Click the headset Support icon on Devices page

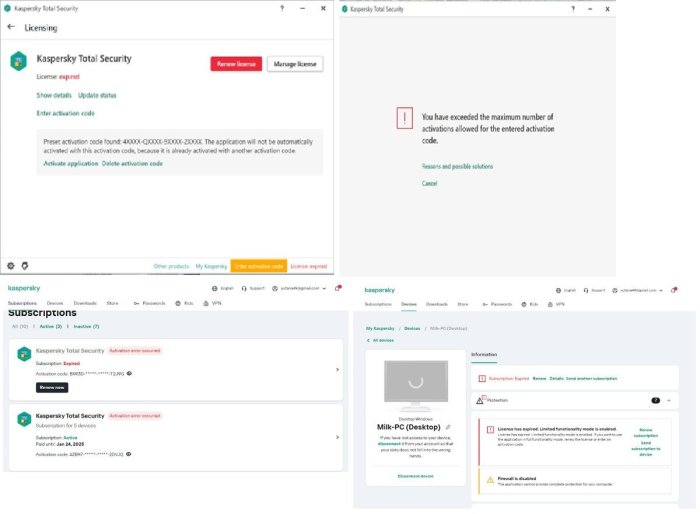[586, 290]
